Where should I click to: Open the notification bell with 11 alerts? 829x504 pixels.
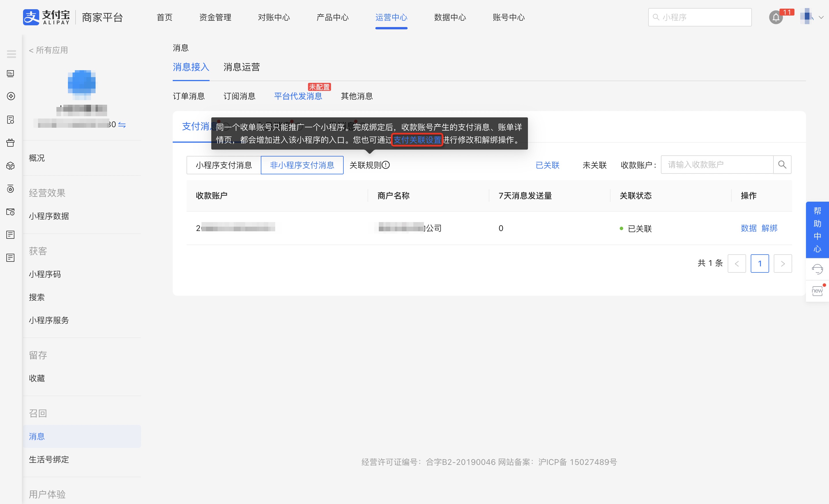click(x=775, y=17)
